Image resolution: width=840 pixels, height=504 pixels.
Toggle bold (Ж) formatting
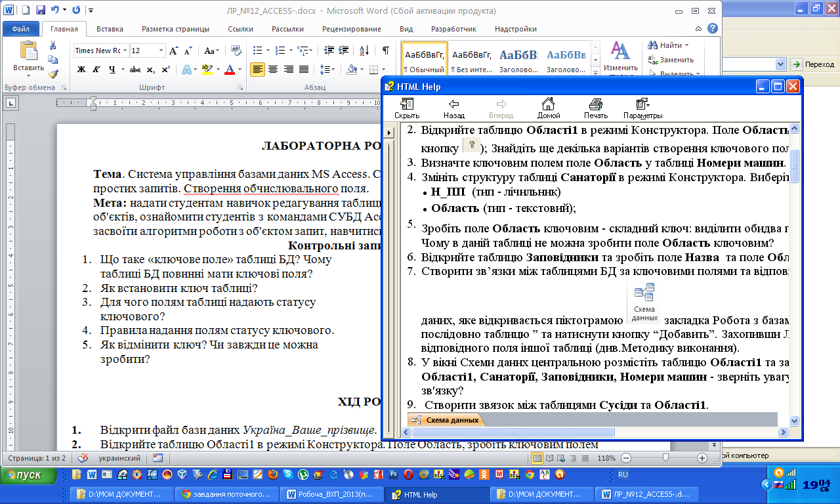pyautogui.click(x=81, y=70)
